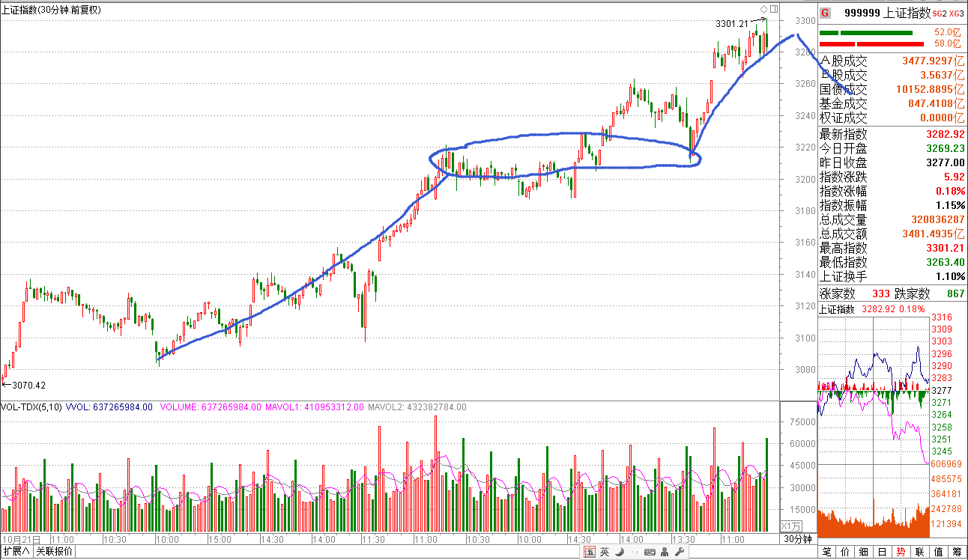Toggle the IME punctuation mode indicator
This screenshot has height=560, width=968.
pyautogui.click(x=634, y=553)
